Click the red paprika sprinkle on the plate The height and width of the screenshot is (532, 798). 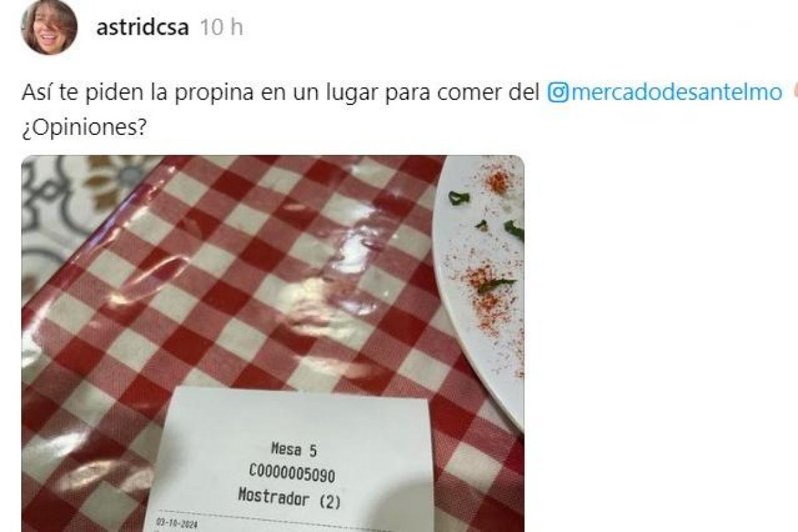497,181
